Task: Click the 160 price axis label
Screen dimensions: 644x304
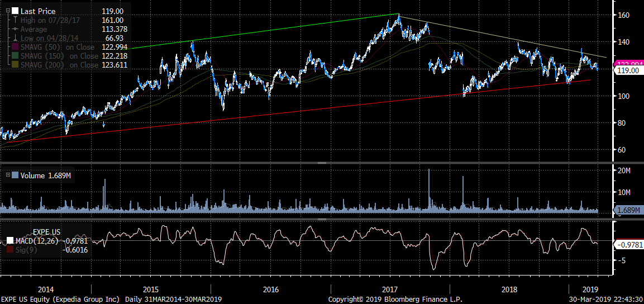Action: click(x=623, y=15)
